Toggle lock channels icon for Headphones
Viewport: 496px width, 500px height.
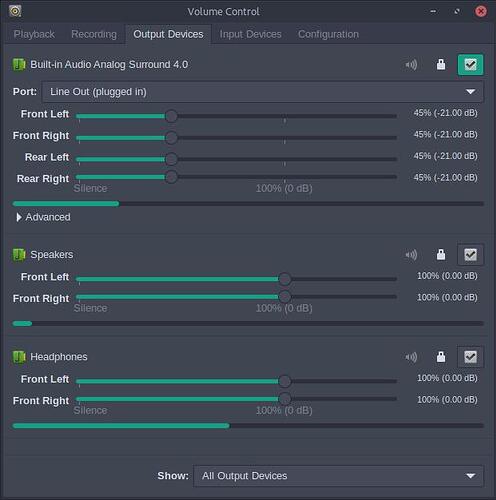441,357
